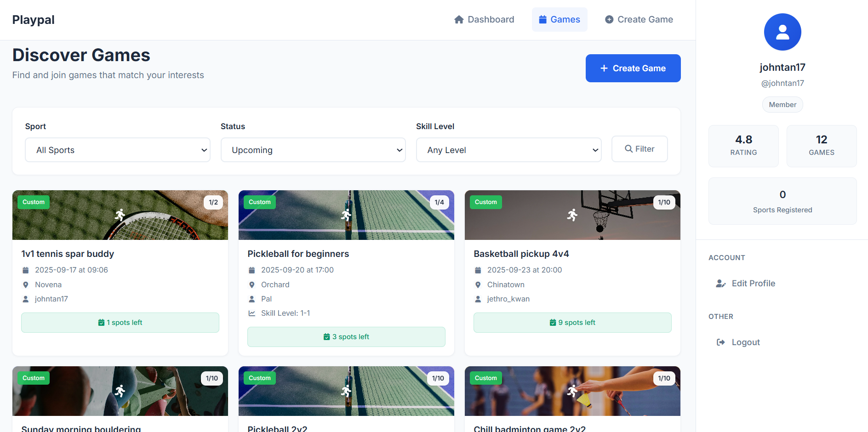Open the 1v1 tennis spar buddy title
Viewport: 868px width, 432px height.
(68, 254)
